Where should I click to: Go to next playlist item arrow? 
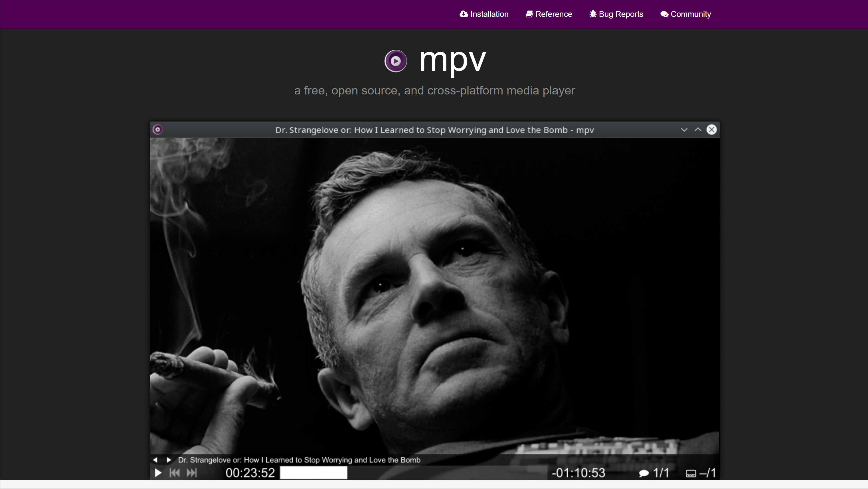pyautogui.click(x=169, y=460)
